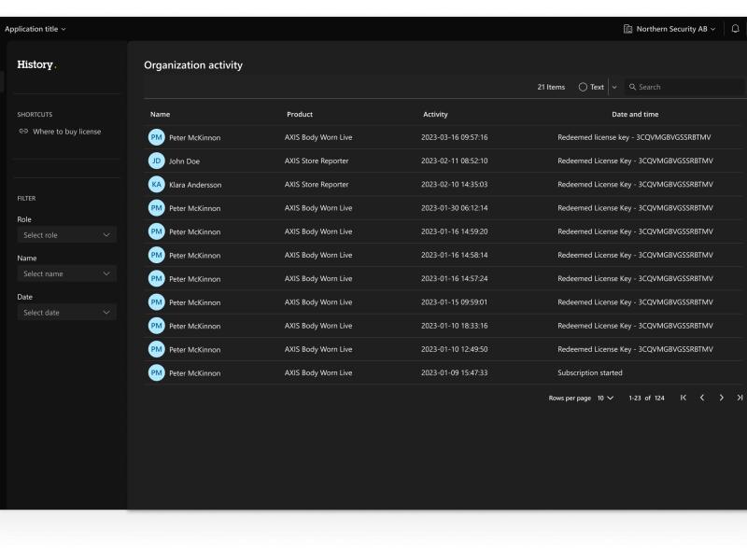
Task: Click the 2023-01-10 18:33:16 timestamp
Action: 455,326
